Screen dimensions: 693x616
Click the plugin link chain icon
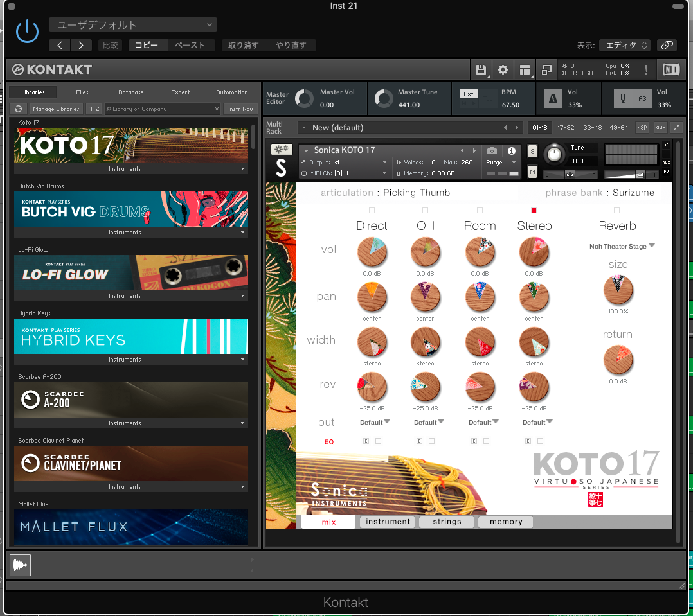[x=667, y=45]
